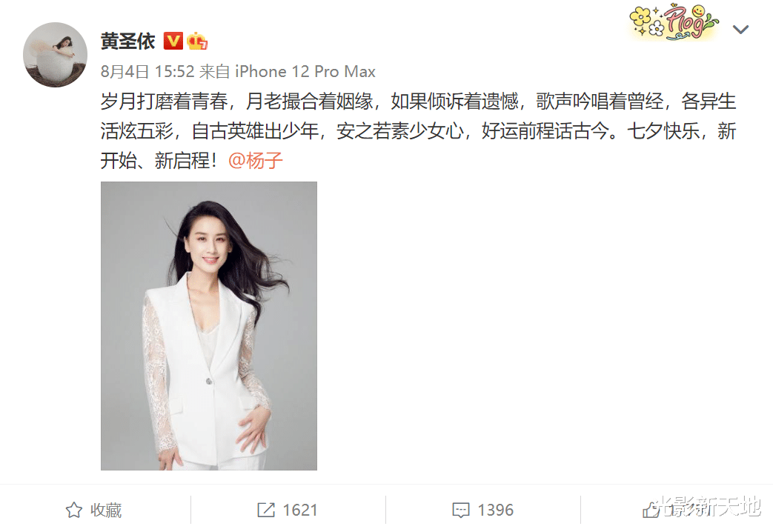Click the orange V verified badge
773x532 pixels.
click(173, 41)
